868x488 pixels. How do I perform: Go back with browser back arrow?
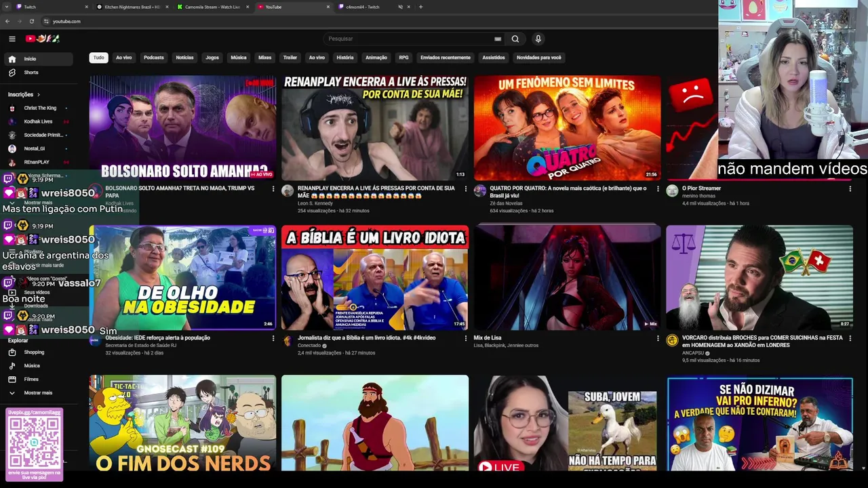(8, 21)
